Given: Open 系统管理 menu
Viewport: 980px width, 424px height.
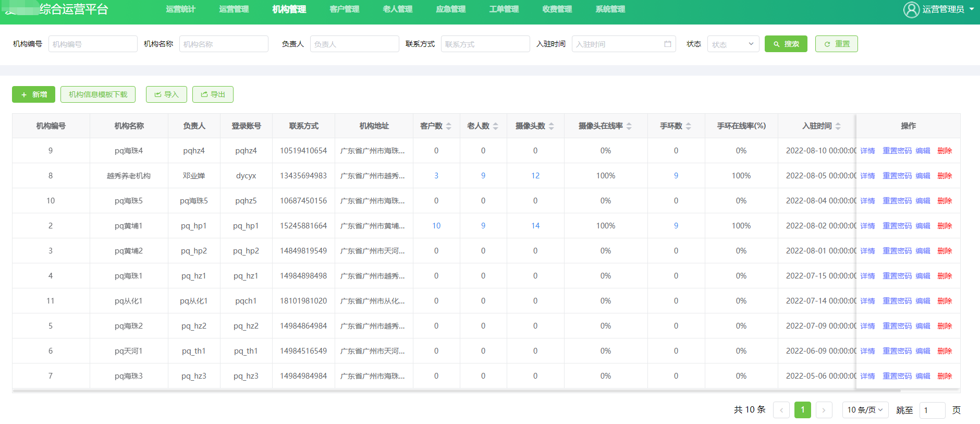Looking at the screenshot, I should coord(610,9).
